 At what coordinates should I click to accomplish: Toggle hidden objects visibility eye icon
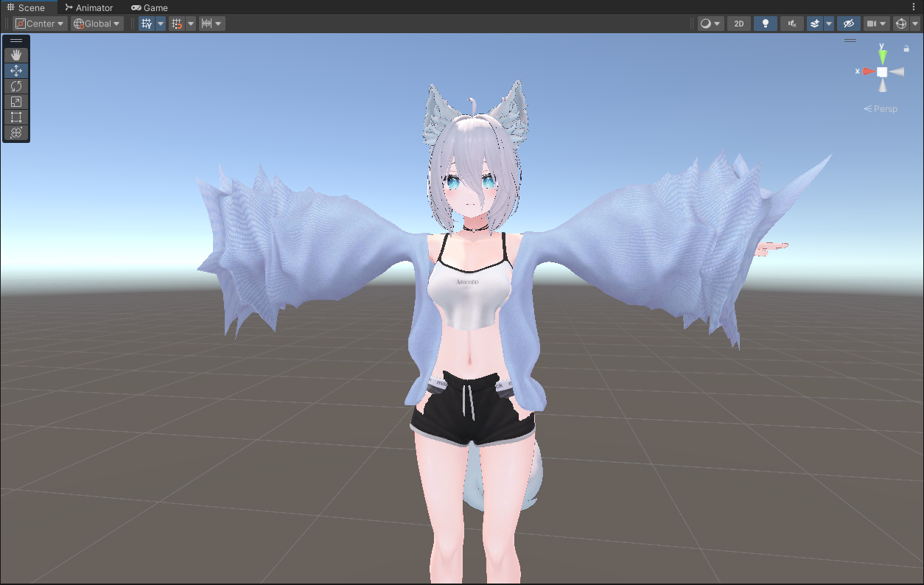[848, 24]
